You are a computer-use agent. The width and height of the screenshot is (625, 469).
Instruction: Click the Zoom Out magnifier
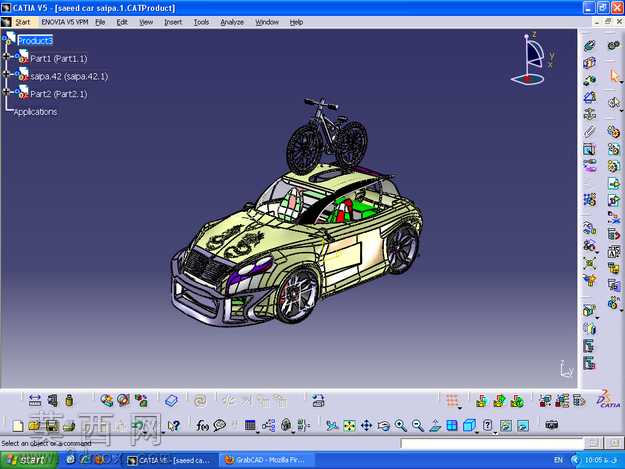(x=418, y=426)
